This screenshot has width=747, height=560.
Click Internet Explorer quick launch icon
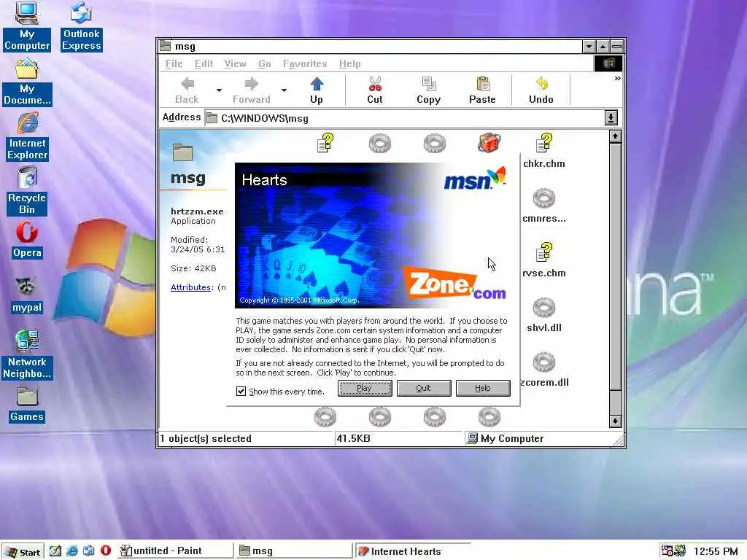(72, 551)
